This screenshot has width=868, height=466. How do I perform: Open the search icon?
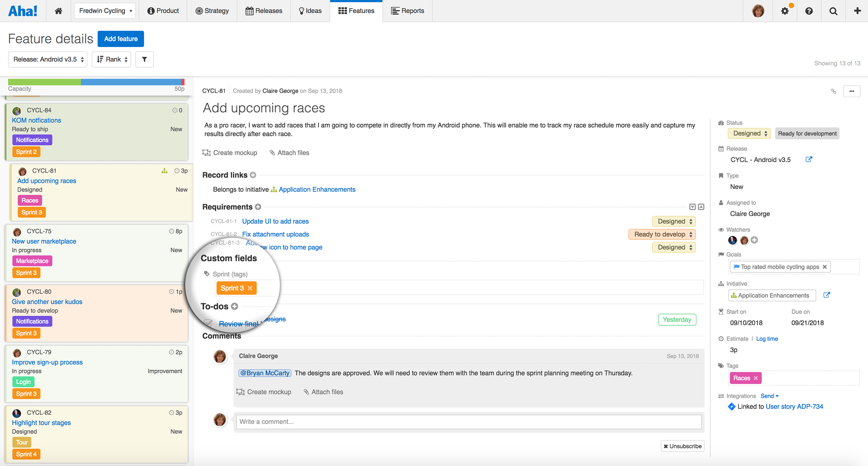click(833, 10)
